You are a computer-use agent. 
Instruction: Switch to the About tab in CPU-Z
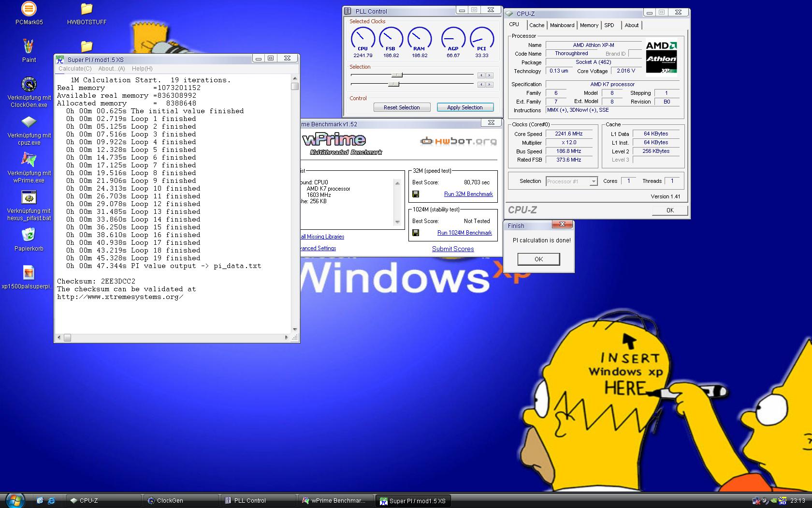[631, 25]
